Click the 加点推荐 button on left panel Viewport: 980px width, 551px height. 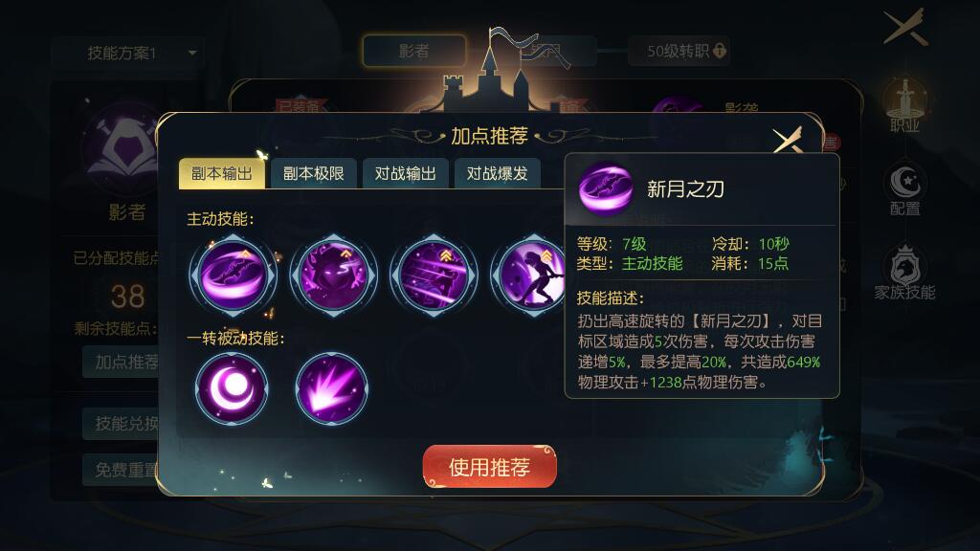point(121,362)
